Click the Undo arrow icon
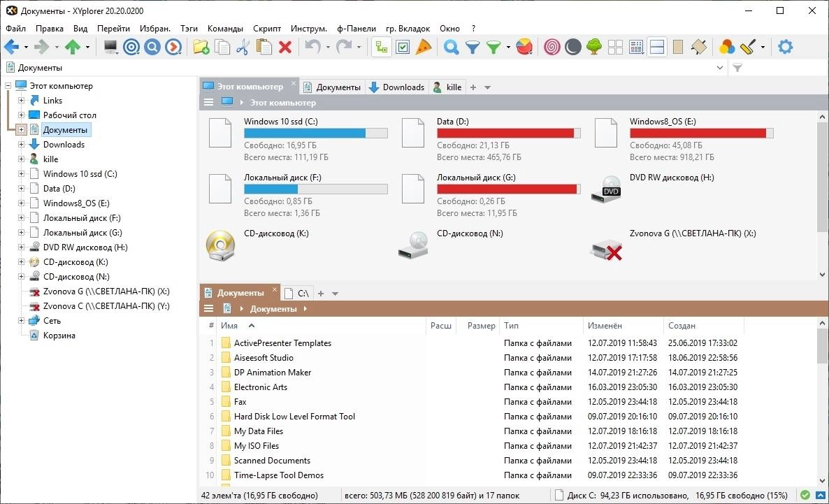The width and height of the screenshot is (829, 504). (x=312, y=47)
